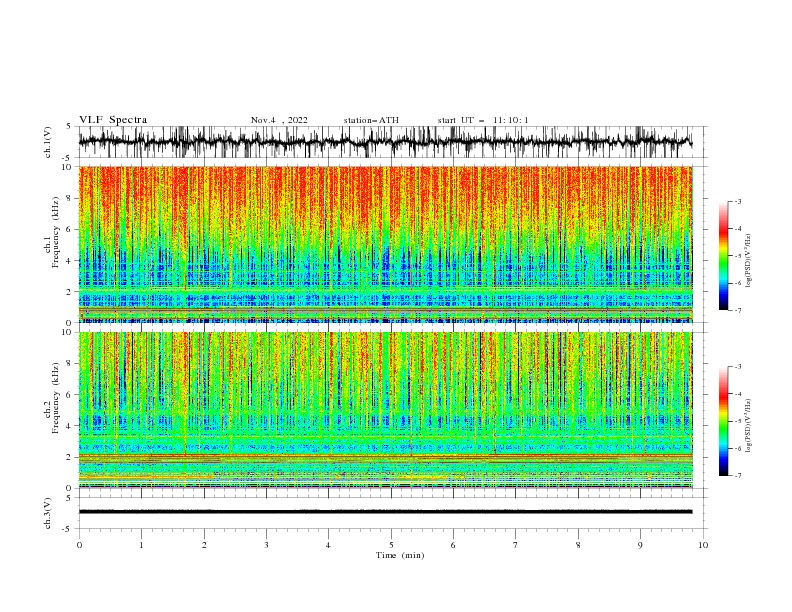The height and width of the screenshot is (612, 792).
Task: Click the time axis "0" tick label
Action: tap(79, 545)
